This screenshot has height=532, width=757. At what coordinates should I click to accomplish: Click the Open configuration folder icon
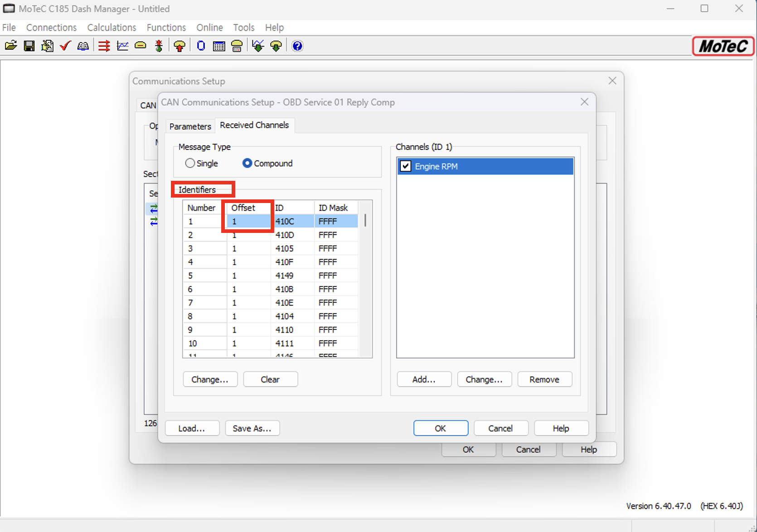[x=11, y=46]
